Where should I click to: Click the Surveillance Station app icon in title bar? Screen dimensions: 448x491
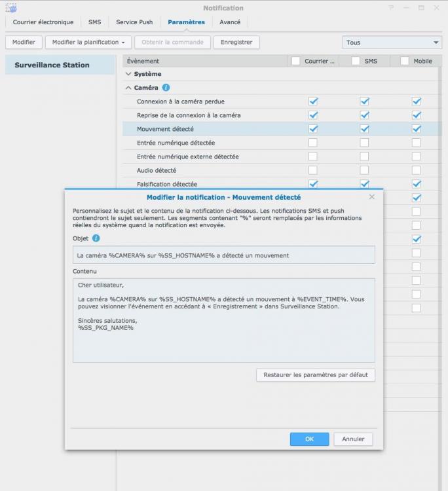[x=11, y=7]
